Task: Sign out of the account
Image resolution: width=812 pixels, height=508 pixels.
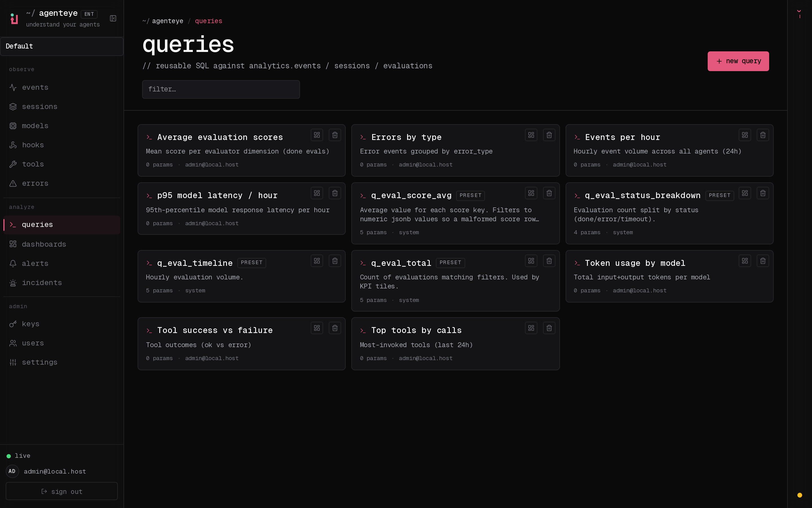Action: pyautogui.click(x=62, y=491)
